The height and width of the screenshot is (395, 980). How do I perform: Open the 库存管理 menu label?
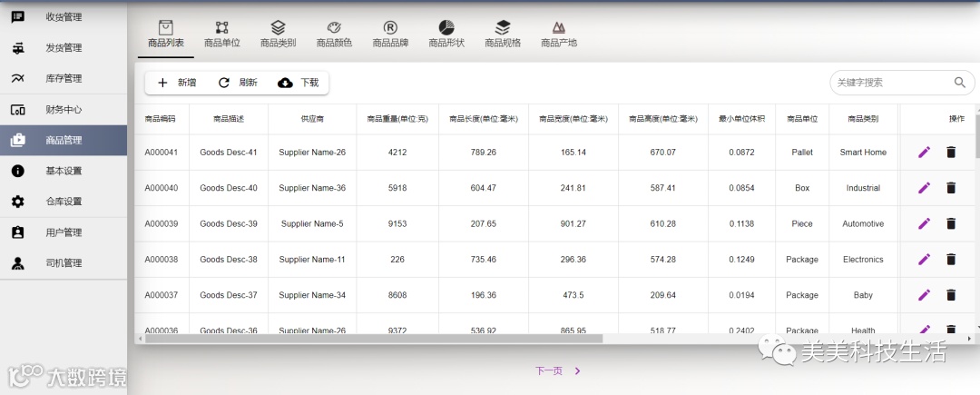[64, 78]
